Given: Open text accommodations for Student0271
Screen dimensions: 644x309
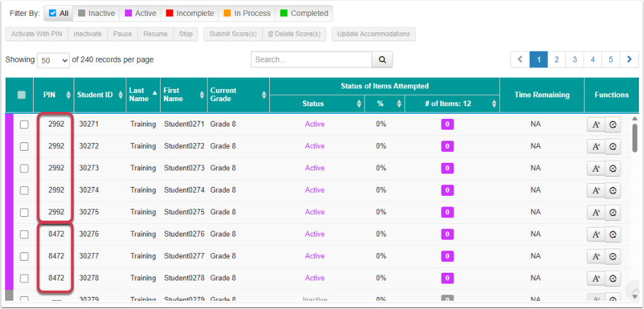Looking at the screenshot, I should [x=596, y=125].
